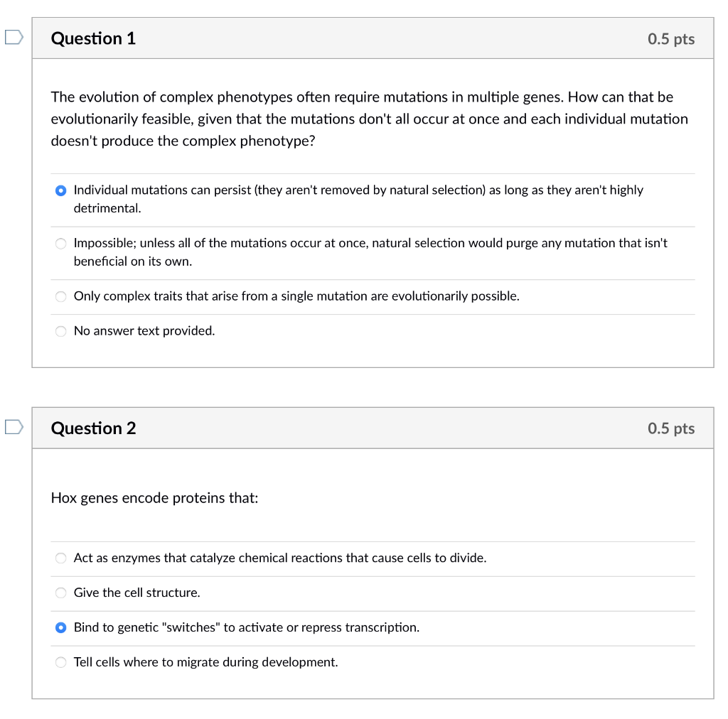
Task: Choose radio button for "Act as enzymes" answer
Action: point(61,558)
